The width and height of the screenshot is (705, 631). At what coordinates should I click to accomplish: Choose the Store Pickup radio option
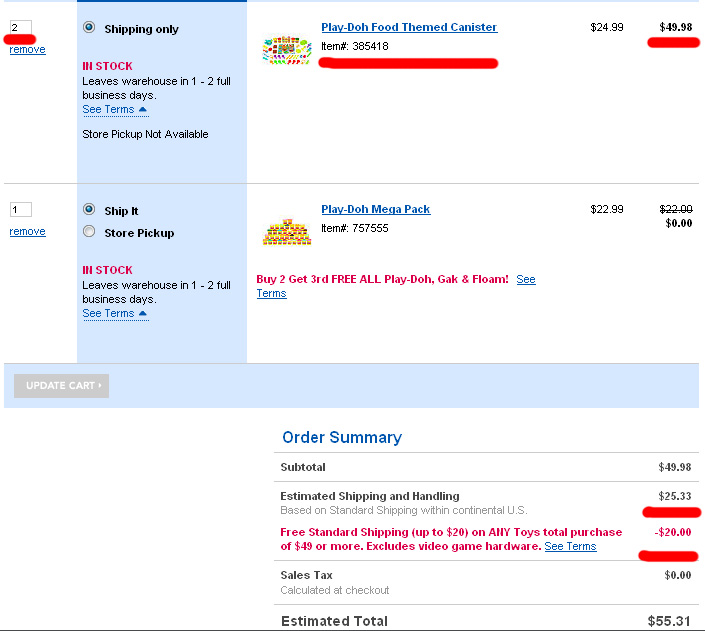pos(89,232)
